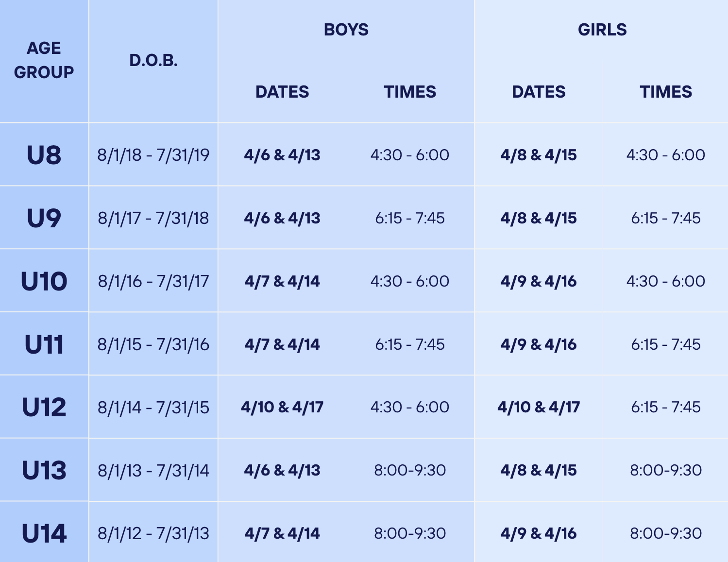Select the U14 age group cell
728x562 pixels.
[44, 533]
